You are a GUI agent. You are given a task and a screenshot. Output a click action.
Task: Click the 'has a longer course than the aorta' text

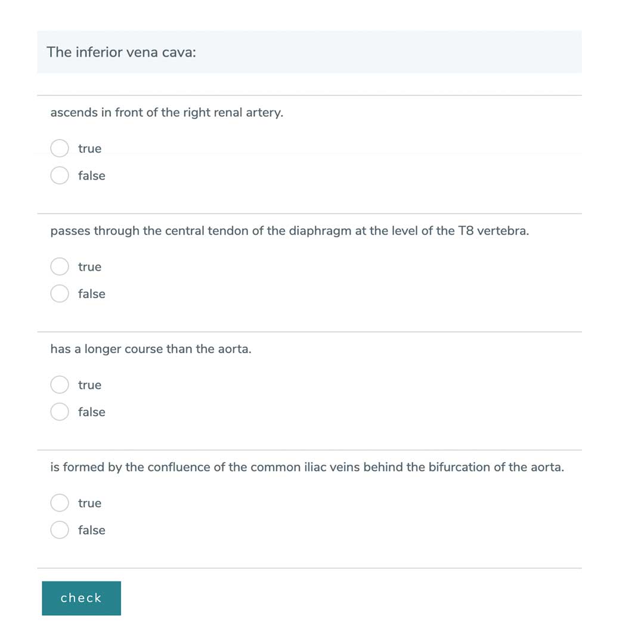pos(150,349)
